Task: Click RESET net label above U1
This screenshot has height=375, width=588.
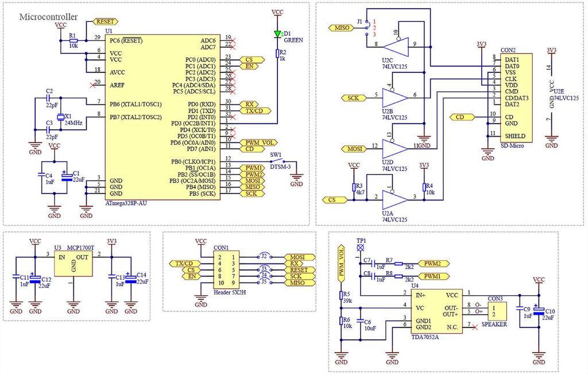Action: (105, 22)
